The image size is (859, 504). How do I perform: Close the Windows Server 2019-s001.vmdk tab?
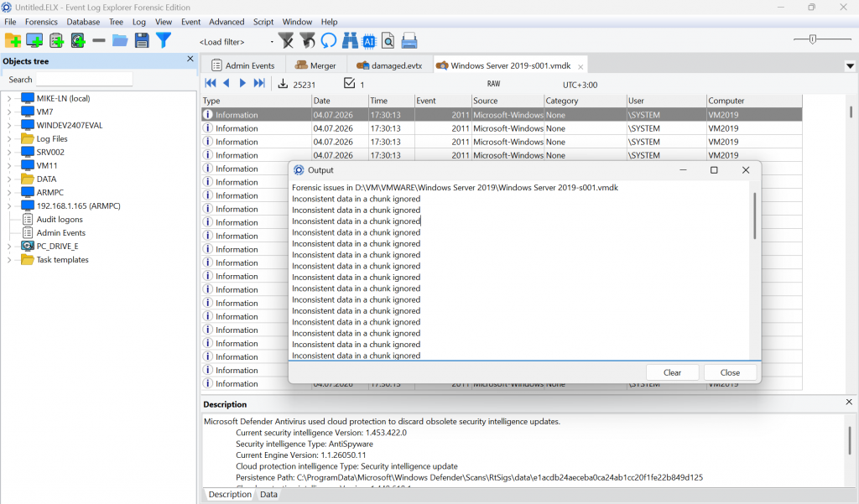(580, 67)
